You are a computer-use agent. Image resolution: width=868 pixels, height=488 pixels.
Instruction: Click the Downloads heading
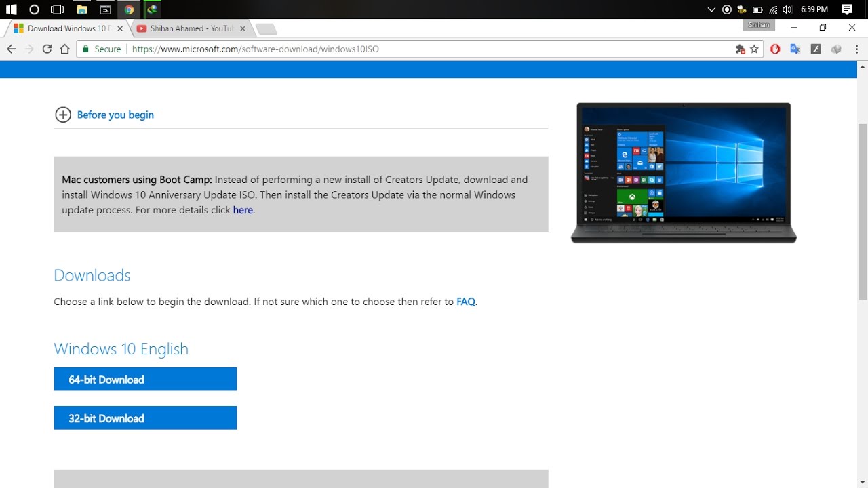tap(92, 275)
